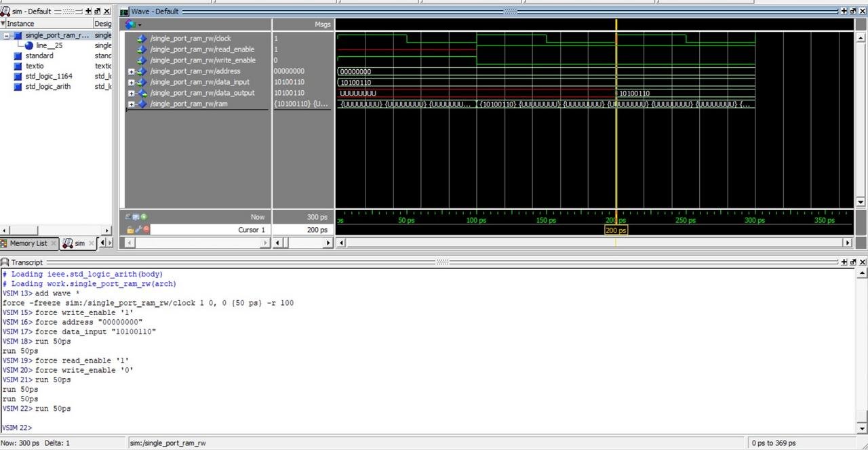
Task: Select the Cursor 1 marker at 200 ps
Action: [615, 230]
